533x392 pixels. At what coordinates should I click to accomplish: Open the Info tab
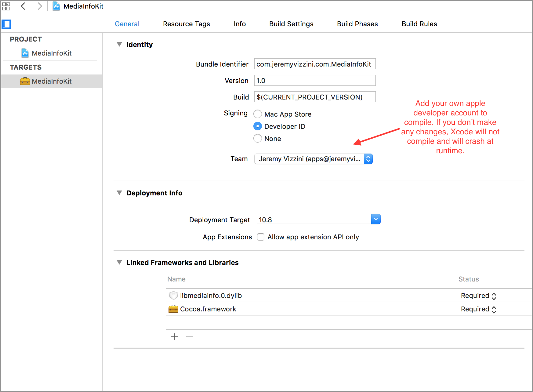pyautogui.click(x=240, y=24)
